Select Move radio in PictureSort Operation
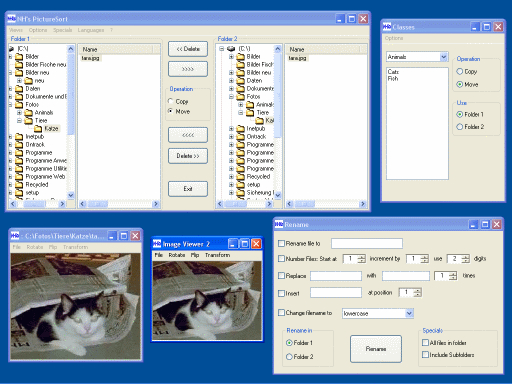Screen dimensions: 512x384 pyautogui.click(x=171, y=111)
